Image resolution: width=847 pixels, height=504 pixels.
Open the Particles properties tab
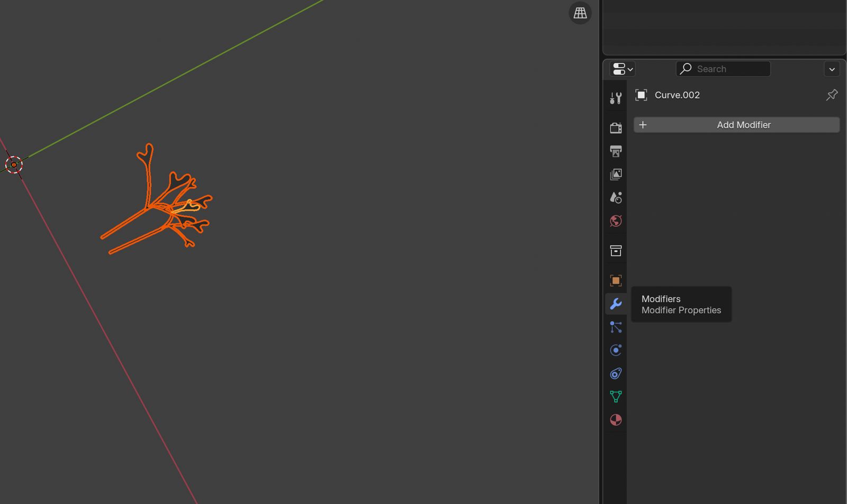coord(616,327)
